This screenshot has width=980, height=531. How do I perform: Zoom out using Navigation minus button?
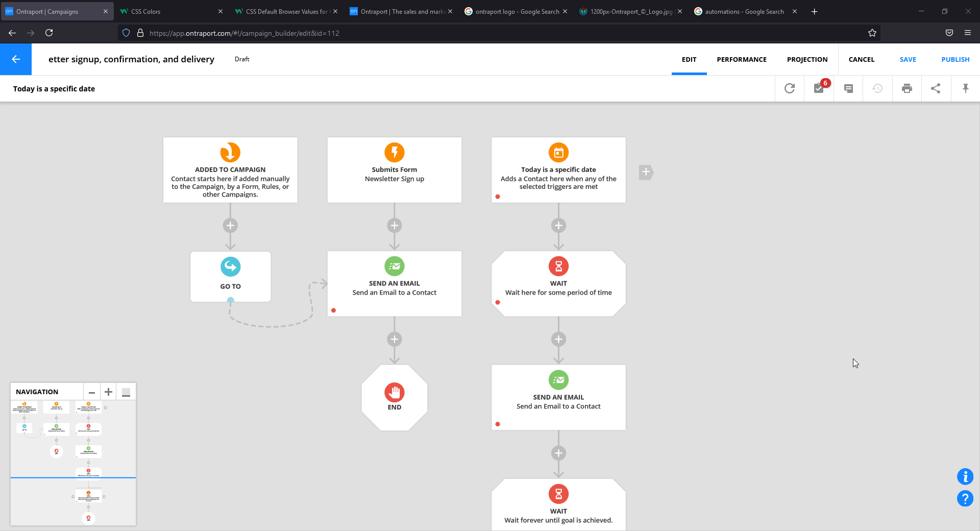[x=92, y=392]
